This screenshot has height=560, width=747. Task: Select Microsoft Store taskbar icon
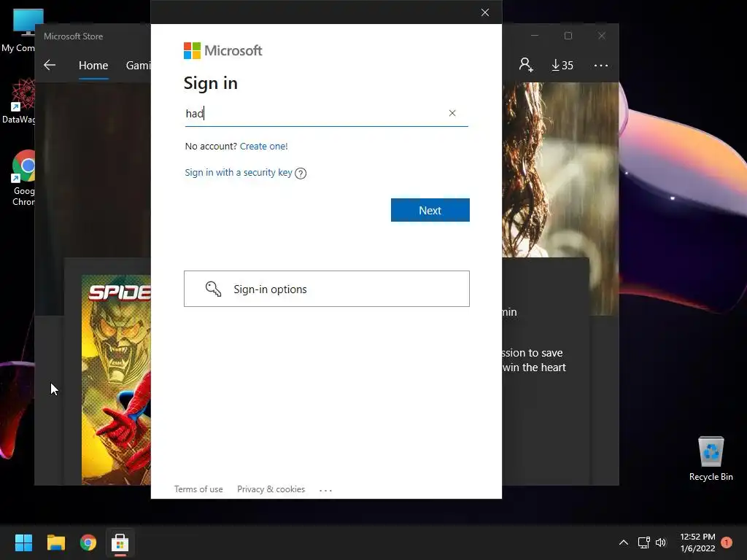(x=120, y=542)
